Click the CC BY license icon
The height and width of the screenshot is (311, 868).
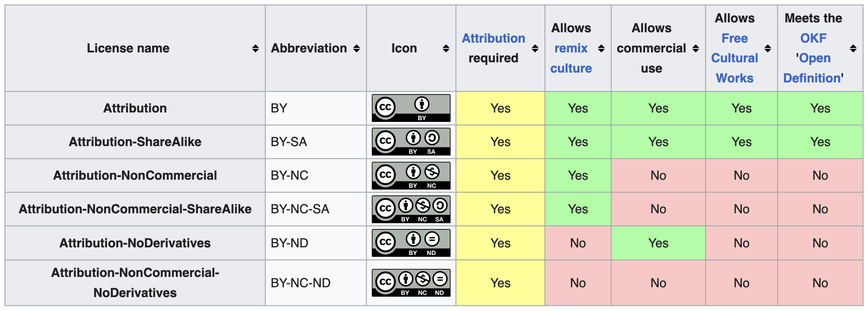point(411,108)
